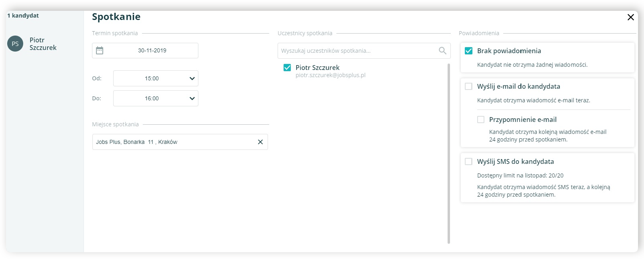Click the PS avatar of Piotr Szczurek

click(x=15, y=44)
